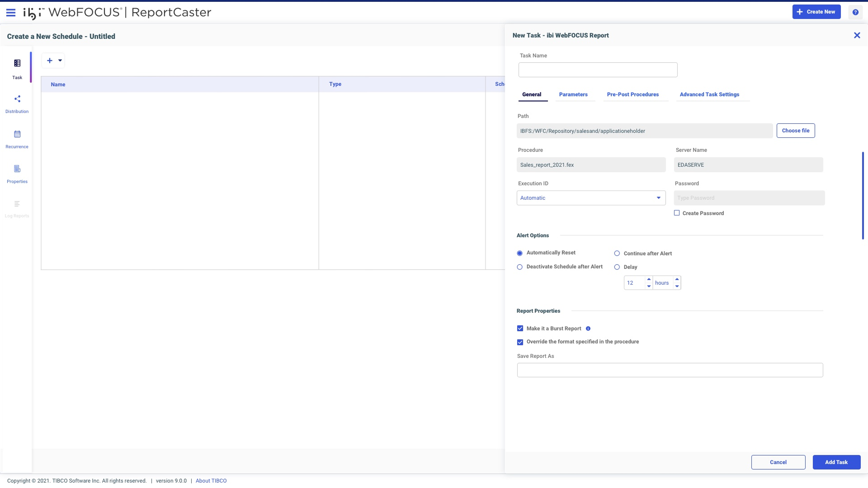Click the New Task panel scrollbar
Viewport: 868px width, 488px height.
pos(863,195)
